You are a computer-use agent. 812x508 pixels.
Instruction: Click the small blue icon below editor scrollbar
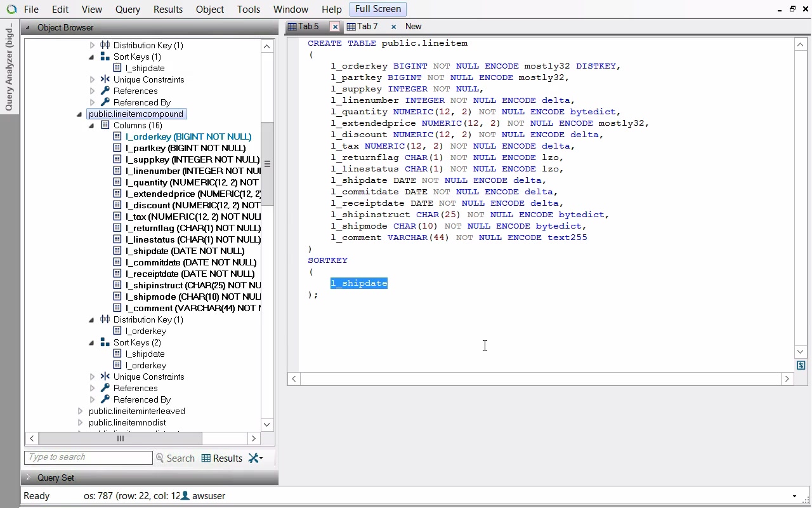[801, 365]
